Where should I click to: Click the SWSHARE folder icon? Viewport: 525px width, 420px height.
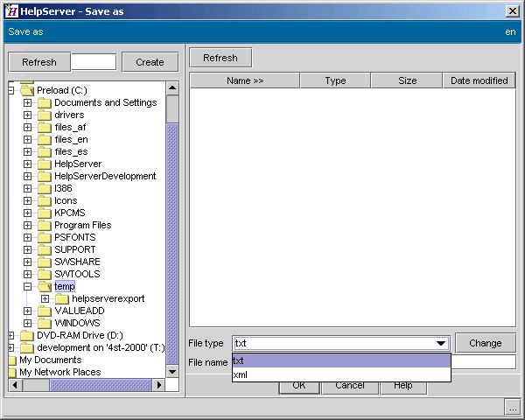pyautogui.click(x=45, y=262)
